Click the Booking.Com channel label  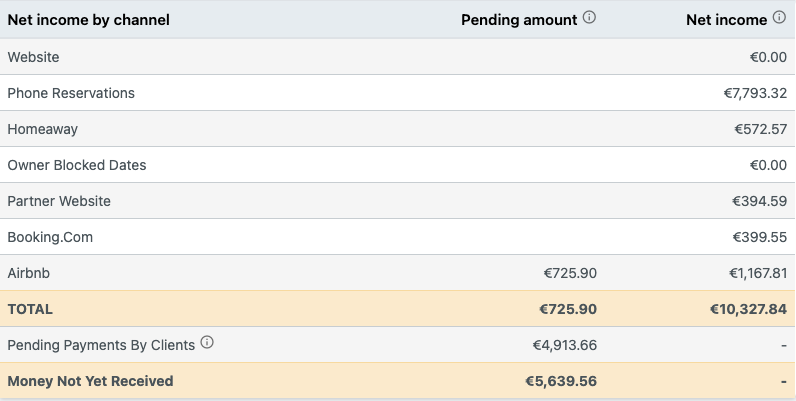[x=50, y=237]
